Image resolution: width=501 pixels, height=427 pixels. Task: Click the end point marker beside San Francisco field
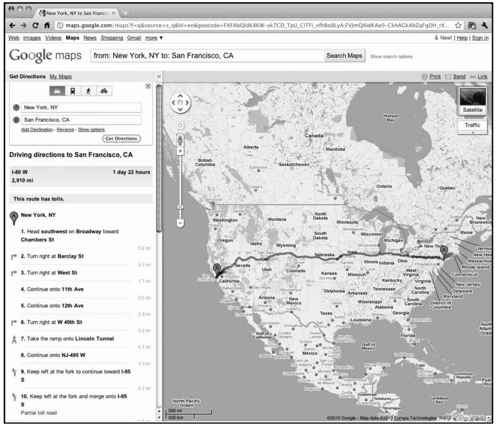click(16, 120)
